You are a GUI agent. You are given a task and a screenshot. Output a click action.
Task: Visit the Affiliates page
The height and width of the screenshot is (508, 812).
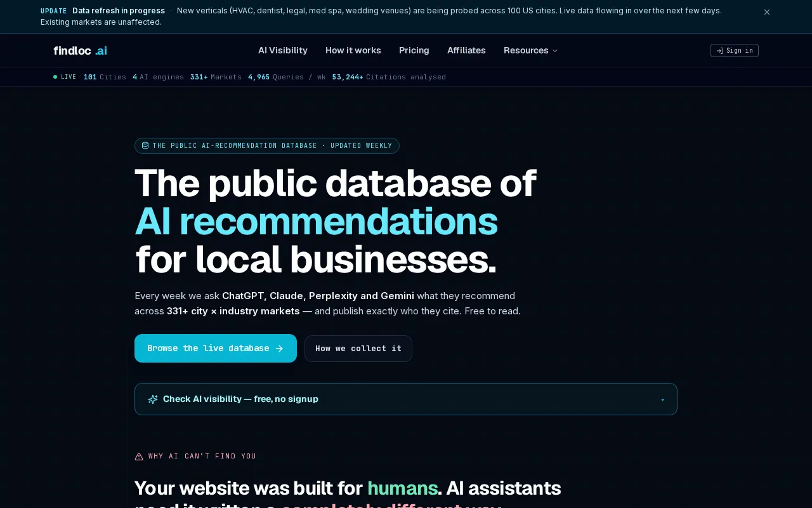pyautogui.click(x=466, y=50)
